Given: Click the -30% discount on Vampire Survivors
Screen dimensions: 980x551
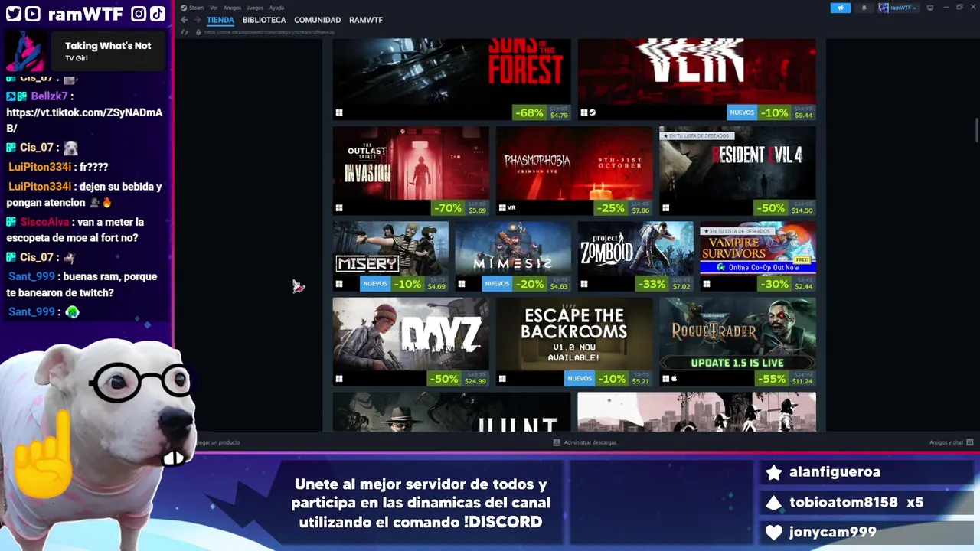Looking at the screenshot, I should click(x=774, y=284).
